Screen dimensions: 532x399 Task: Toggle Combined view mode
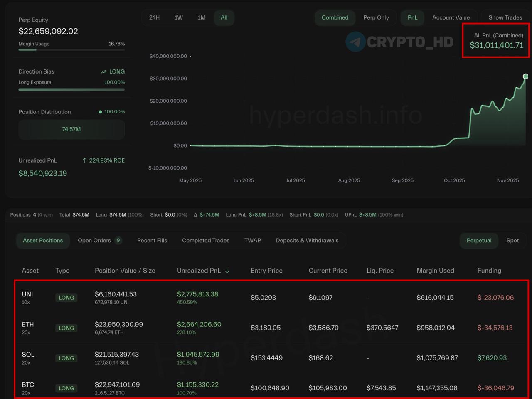(335, 17)
